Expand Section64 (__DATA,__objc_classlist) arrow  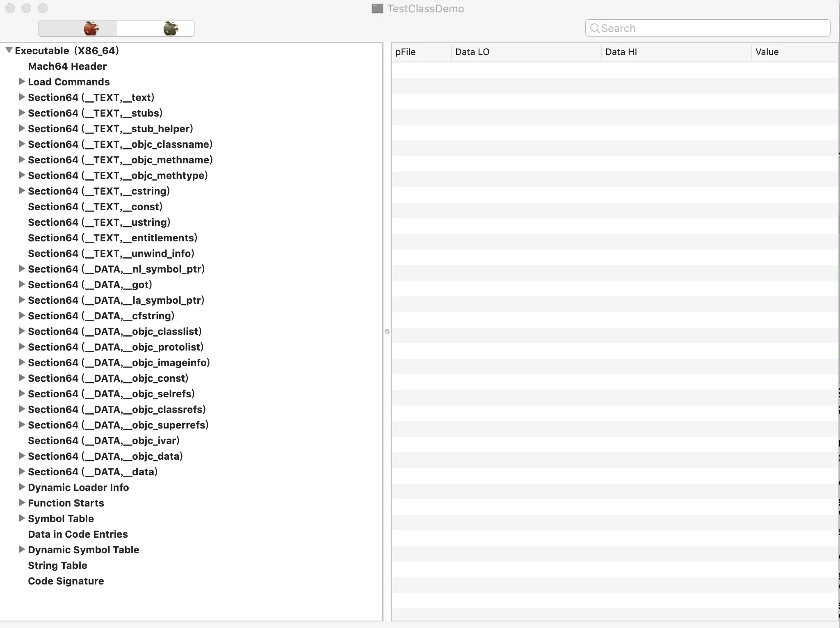tap(22, 331)
